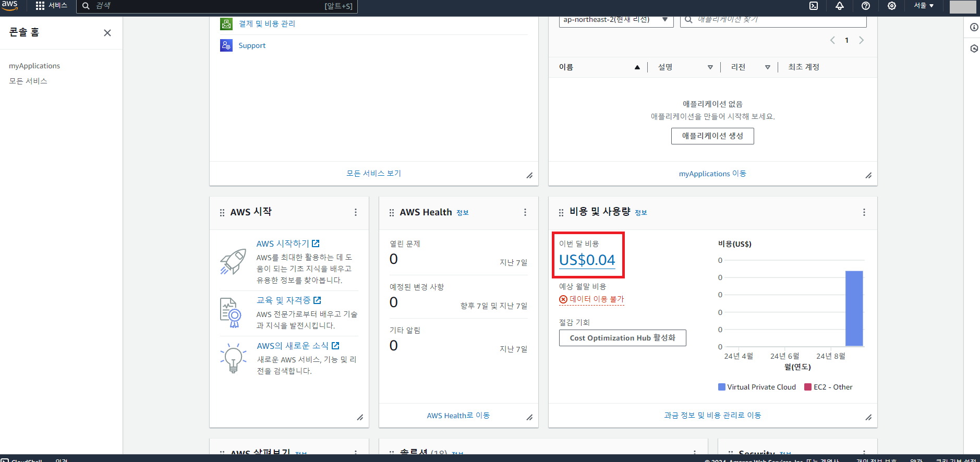Click 모든 서비스 보기 link
Image resolution: width=980 pixels, height=462 pixels.
pyautogui.click(x=373, y=173)
